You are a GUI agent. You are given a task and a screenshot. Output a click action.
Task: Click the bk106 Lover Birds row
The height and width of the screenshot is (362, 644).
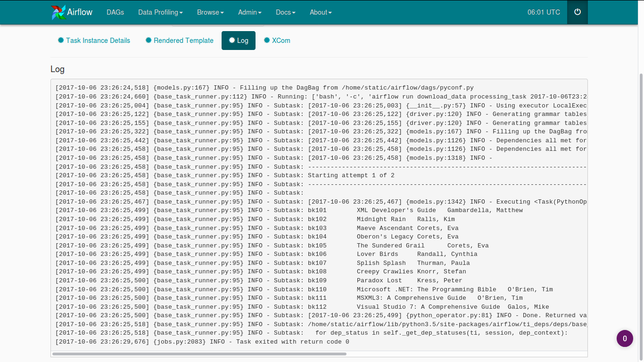266,254
